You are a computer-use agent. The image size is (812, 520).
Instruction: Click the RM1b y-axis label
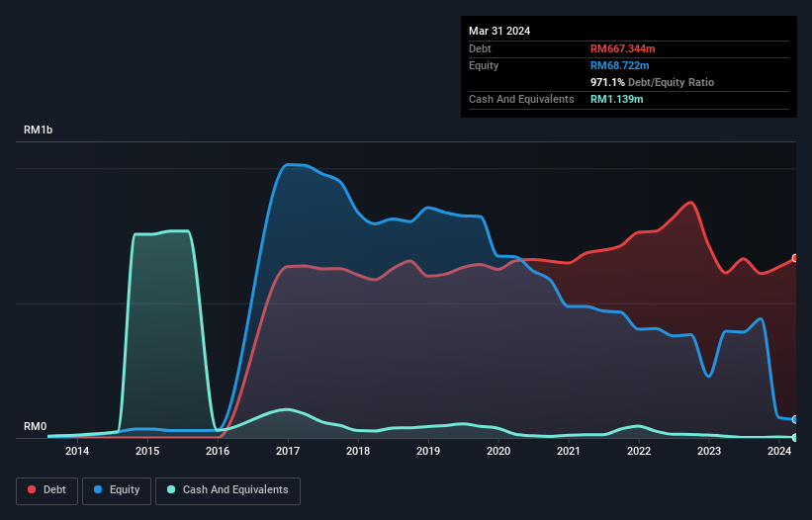38,130
